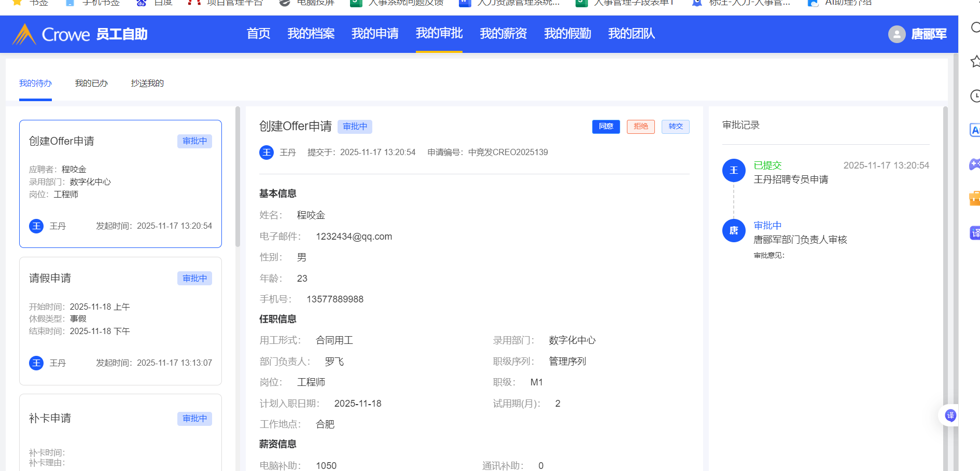Click the sidebar favorites star icon

(x=975, y=61)
